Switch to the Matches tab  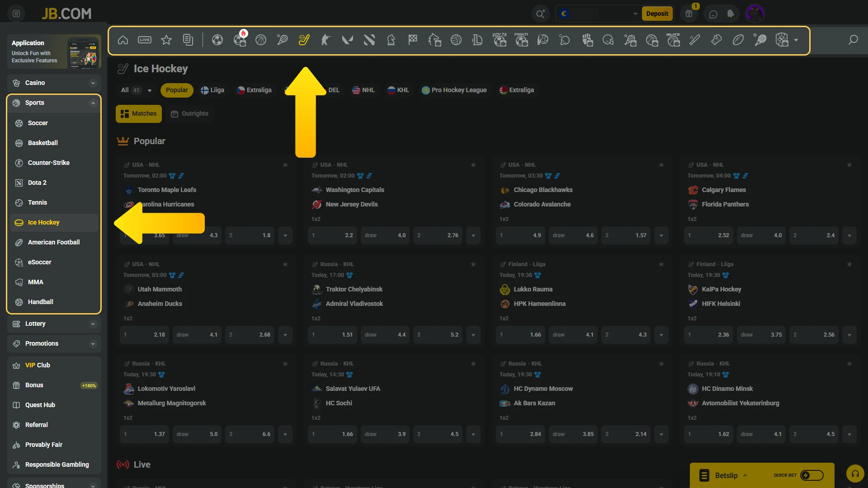point(139,114)
